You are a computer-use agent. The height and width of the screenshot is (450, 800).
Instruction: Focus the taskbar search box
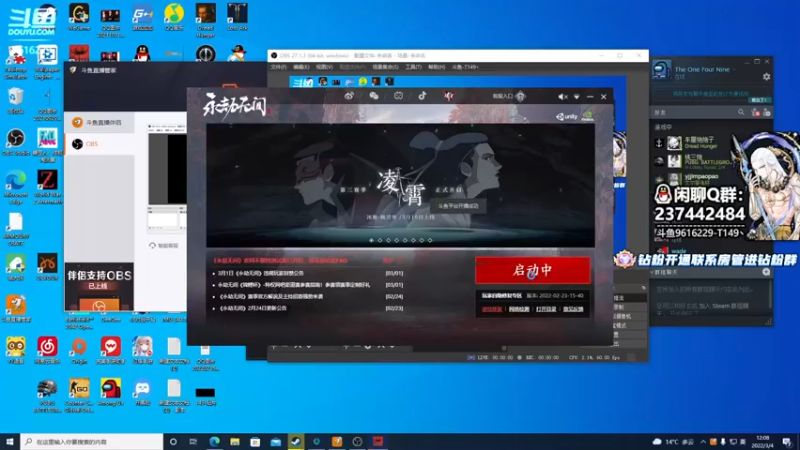click(x=92, y=441)
